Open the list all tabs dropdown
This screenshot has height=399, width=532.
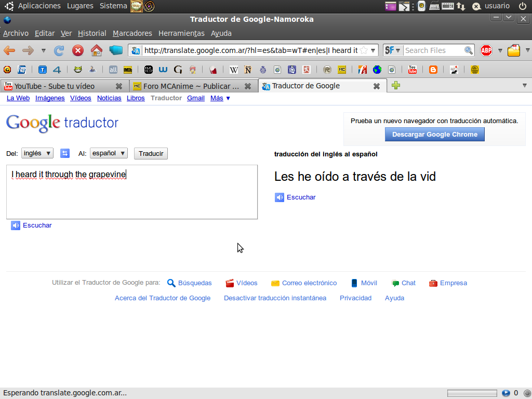pos(525,86)
